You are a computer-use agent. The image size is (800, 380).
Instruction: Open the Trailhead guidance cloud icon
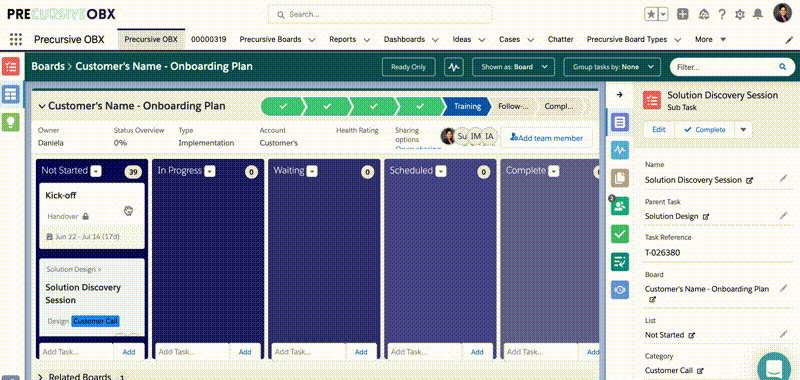pyautogui.click(x=704, y=14)
